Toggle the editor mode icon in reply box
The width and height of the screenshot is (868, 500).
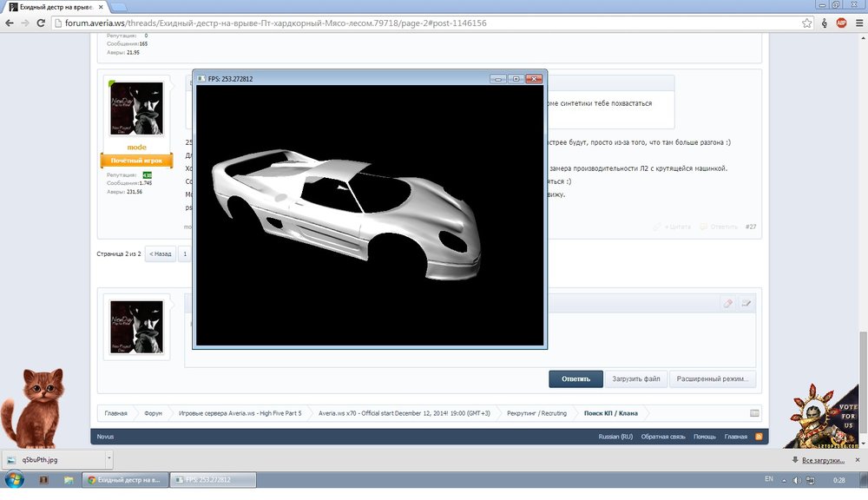click(746, 303)
